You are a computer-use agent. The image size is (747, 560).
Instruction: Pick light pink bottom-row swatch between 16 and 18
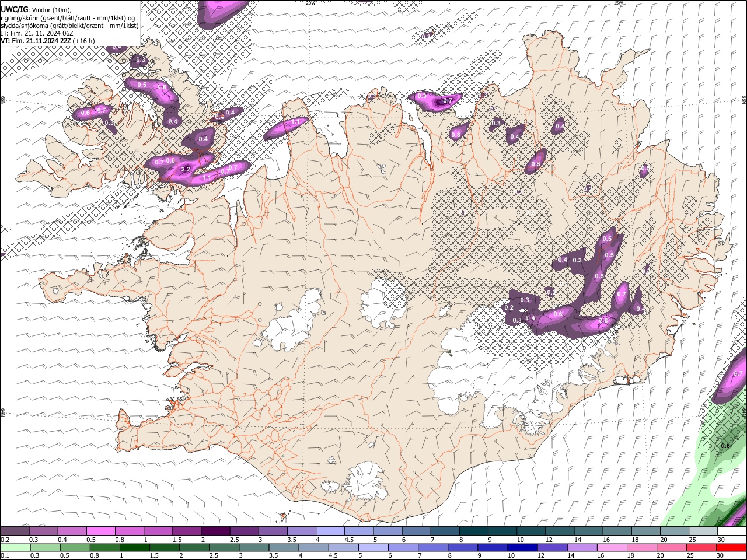(613, 547)
